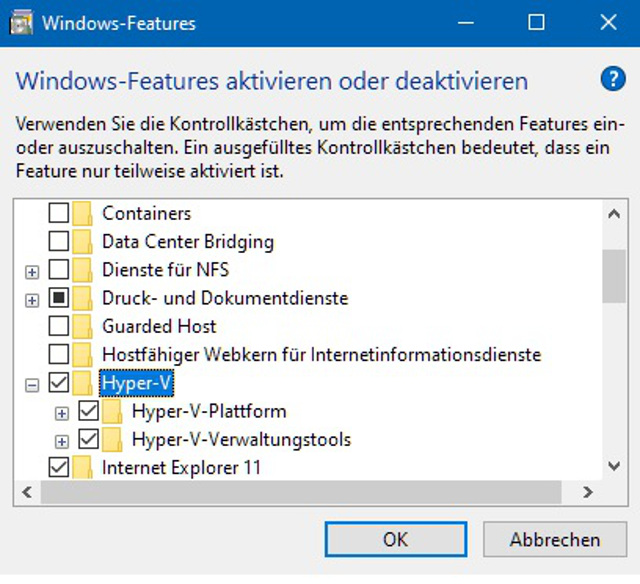Image resolution: width=640 pixels, height=584 pixels.
Task: Click the Hyper-V-Plattform folder icon
Action: 112,411
